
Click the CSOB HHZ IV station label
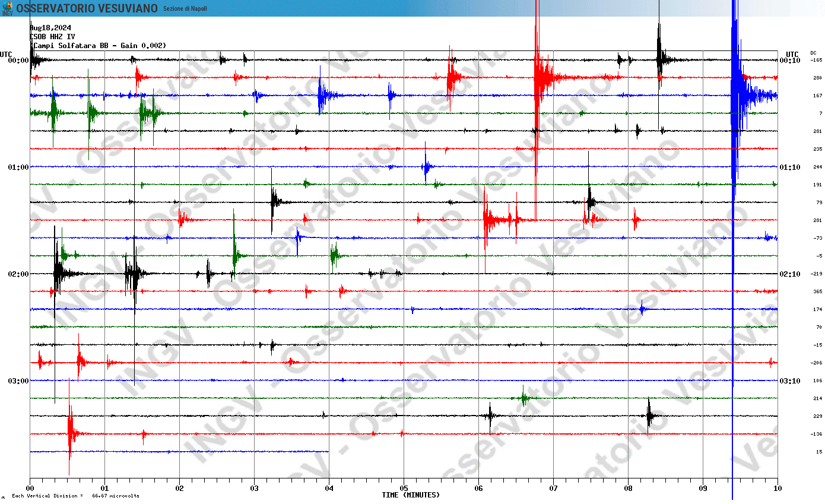click(52, 36)
